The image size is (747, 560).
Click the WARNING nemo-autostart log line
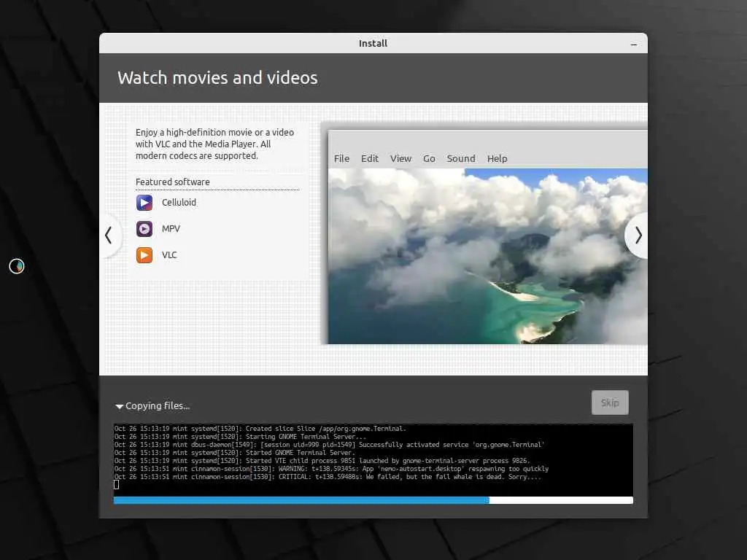332,469
